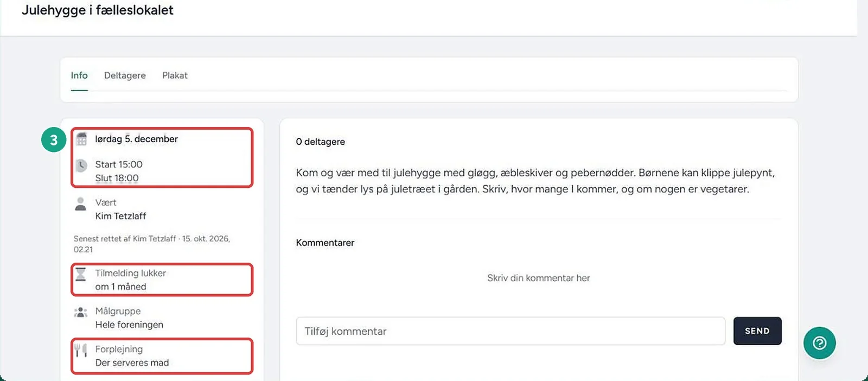The height and width of the screenshot is (381, 868).
Task: Click the hourglass icon by Tilmelding lukker
Action: [80, 274]
